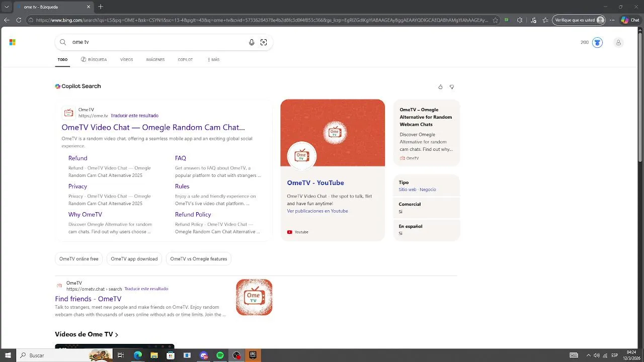Click Traducir este resultado for ome.tv
The width and height of the screenshot is (644, 362).
[x=134, y=116]
